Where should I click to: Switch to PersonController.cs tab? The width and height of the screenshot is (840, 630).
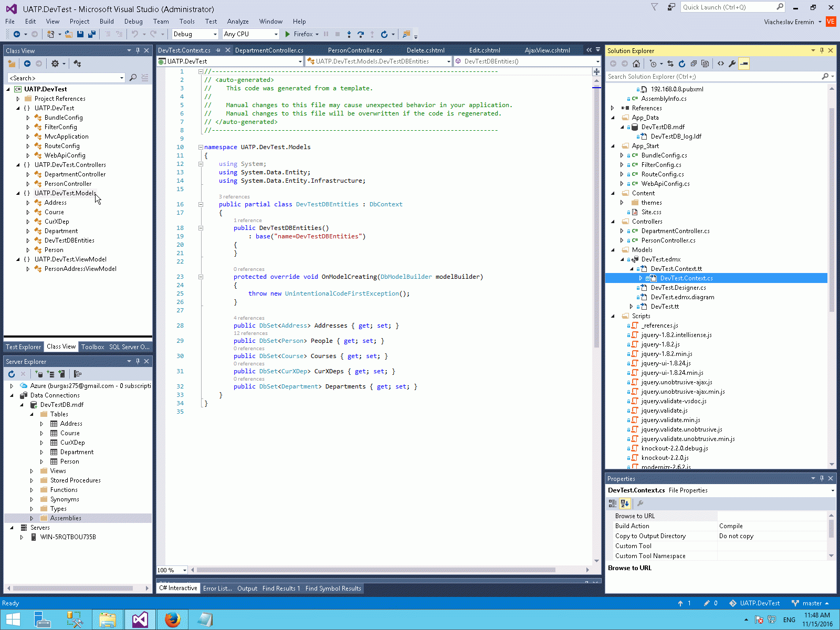pyautogui.click(x=355, y=50)
